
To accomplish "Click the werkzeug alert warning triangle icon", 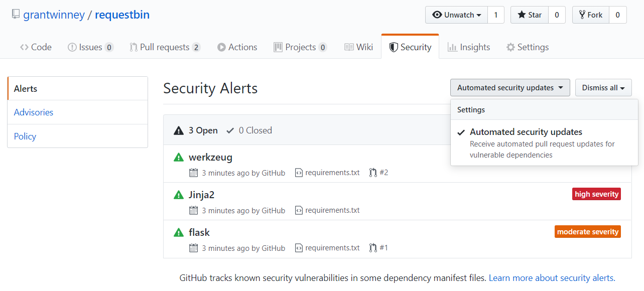I will (x=178, y=158).
